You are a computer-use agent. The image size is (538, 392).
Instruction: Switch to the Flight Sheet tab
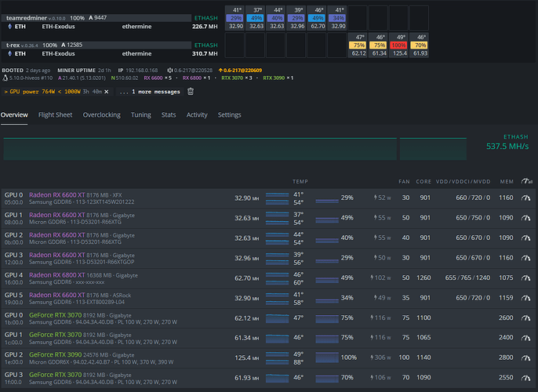tap(55, 115)
